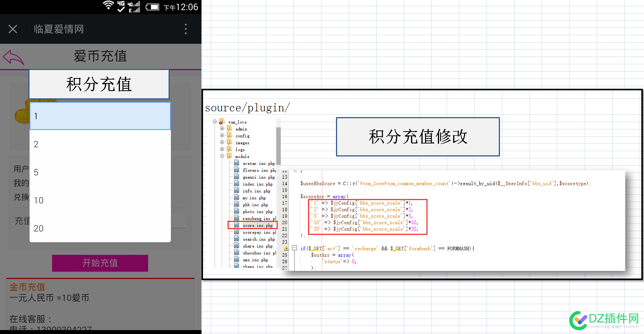
Task: Tap the Wi-Fi status icon
Action: 108,5
